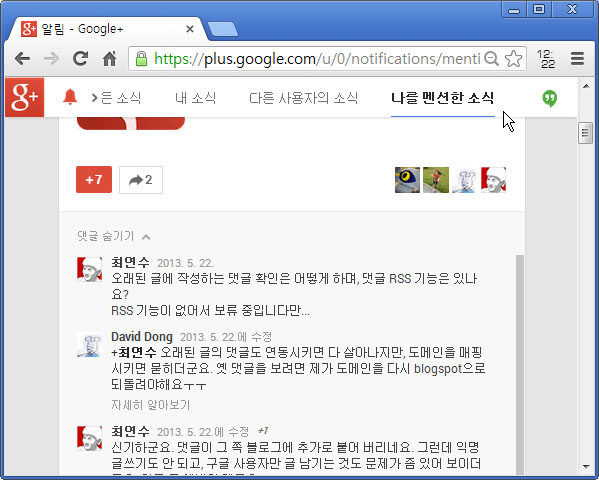Toggle the +7 plus-one button
This screenshot has height=480, width=599.
pos(94,180)
